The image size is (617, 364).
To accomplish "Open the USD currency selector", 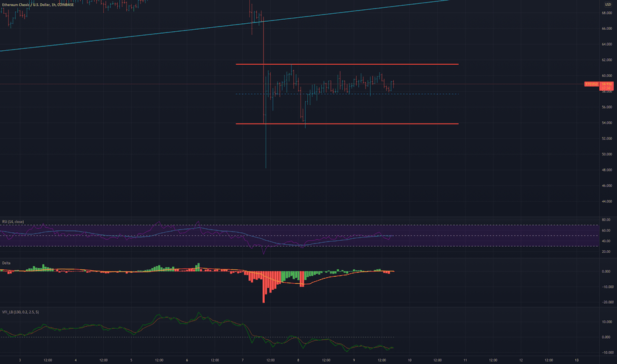I will (608, 5).
